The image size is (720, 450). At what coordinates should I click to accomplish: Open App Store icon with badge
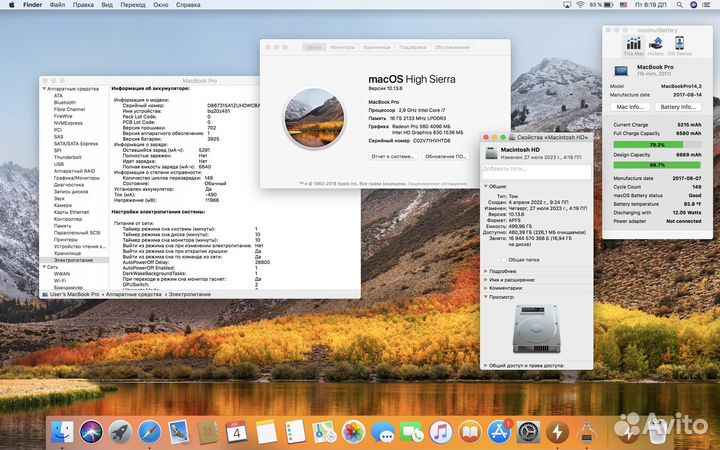click(499, 432)
